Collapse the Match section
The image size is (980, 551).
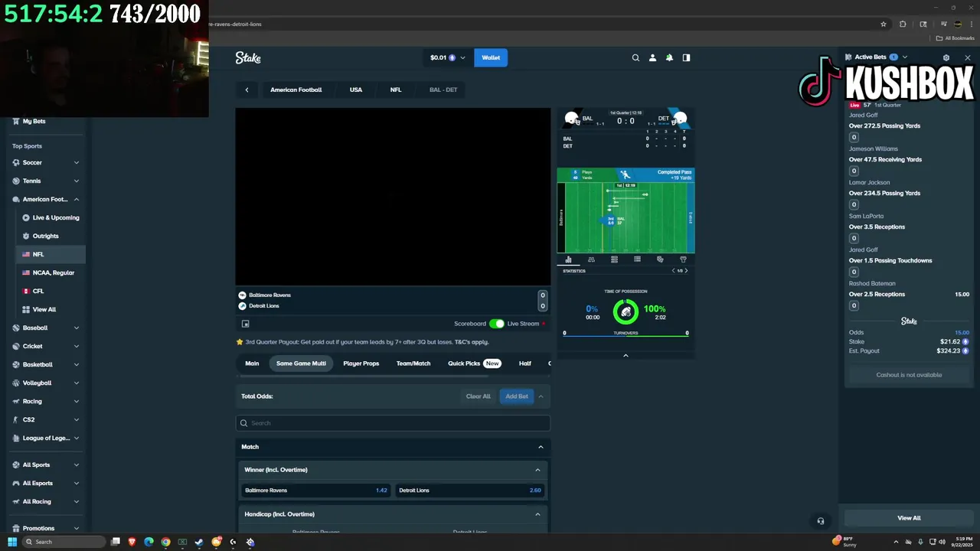click(541, 447)
